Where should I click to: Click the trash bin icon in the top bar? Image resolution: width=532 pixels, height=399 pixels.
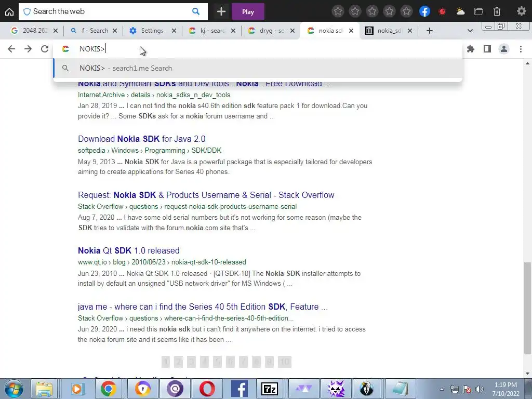tap(497, 11)
